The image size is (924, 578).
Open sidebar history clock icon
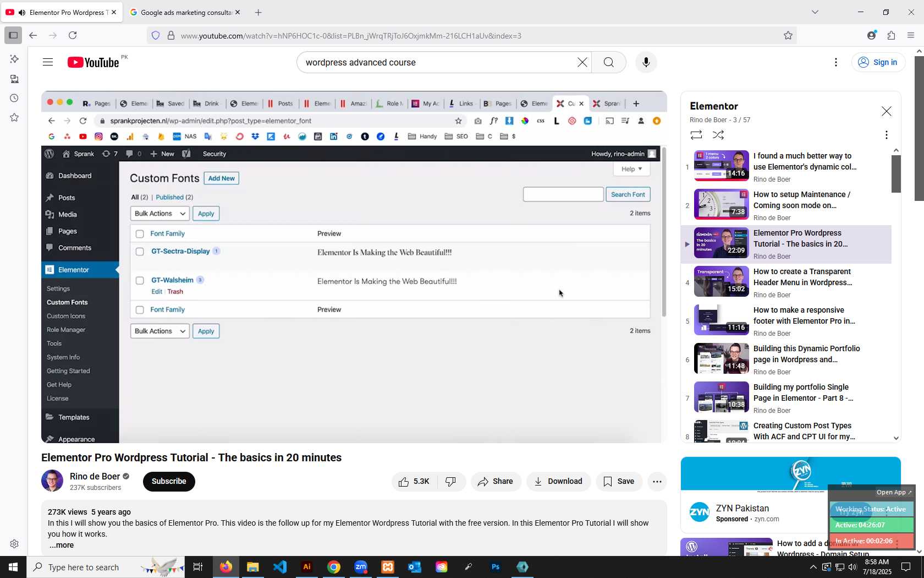[x=14, y=98]
